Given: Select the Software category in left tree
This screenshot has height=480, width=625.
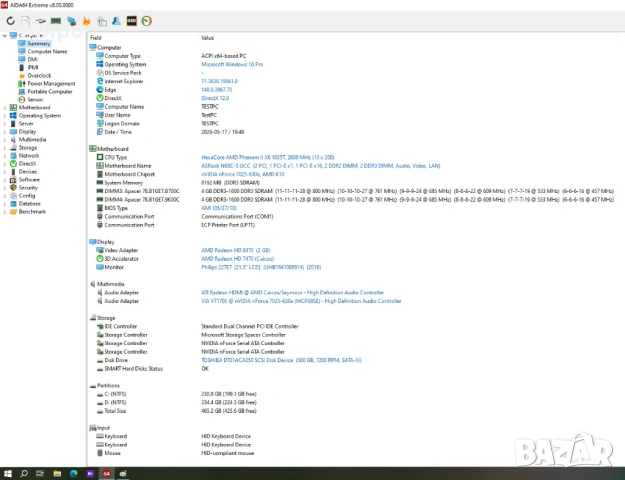Looking at the screenshot, I should [x=29, y=179].
